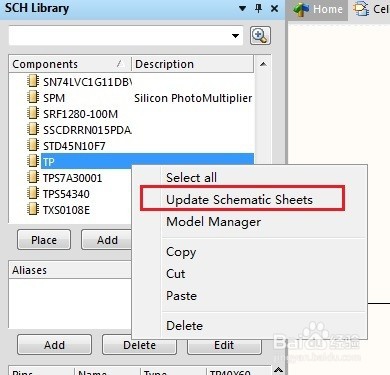Screen dimensions: 390x375
Task: Open the Cel document tab
Action: tap(370, 9)
